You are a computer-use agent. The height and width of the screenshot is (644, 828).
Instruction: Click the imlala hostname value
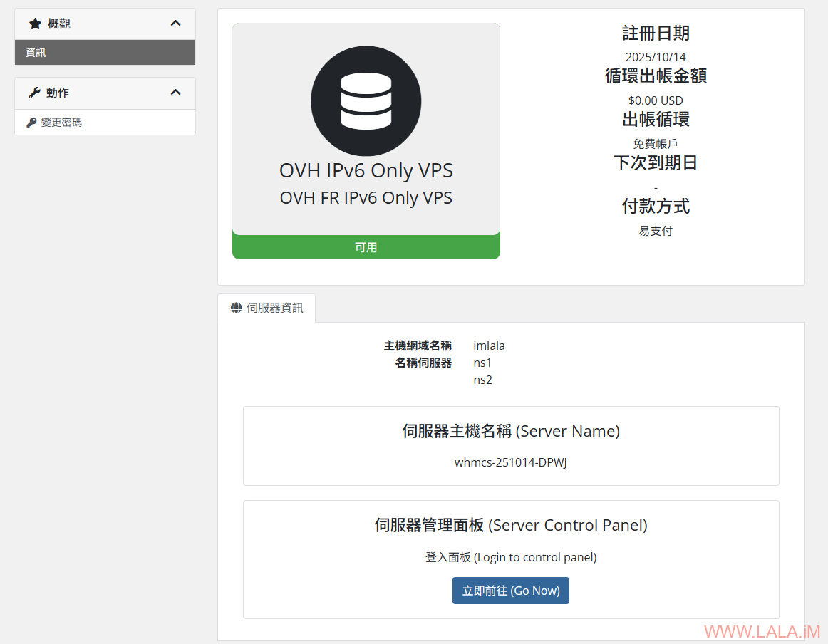point(489,346)
